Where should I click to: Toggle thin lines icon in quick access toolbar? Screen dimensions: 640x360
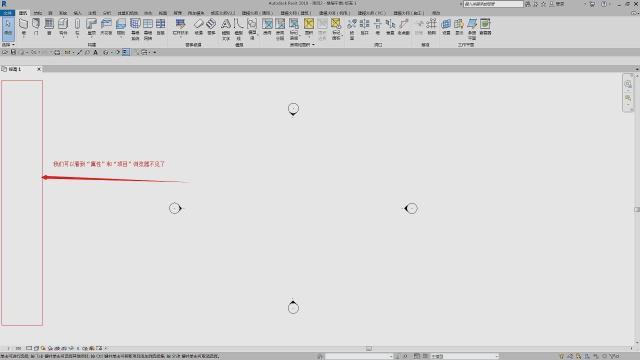pyautogui.click(x=126, y=52)
